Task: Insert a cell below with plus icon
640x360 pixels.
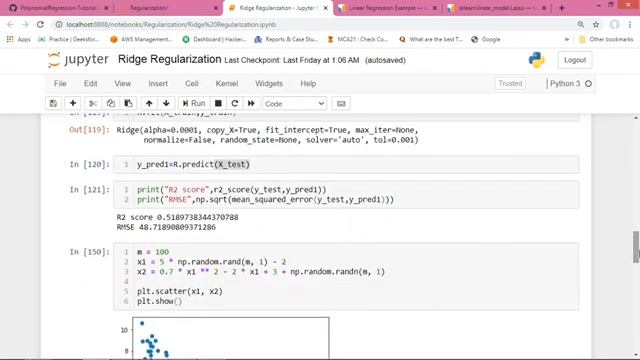Action: click(73, 104)
